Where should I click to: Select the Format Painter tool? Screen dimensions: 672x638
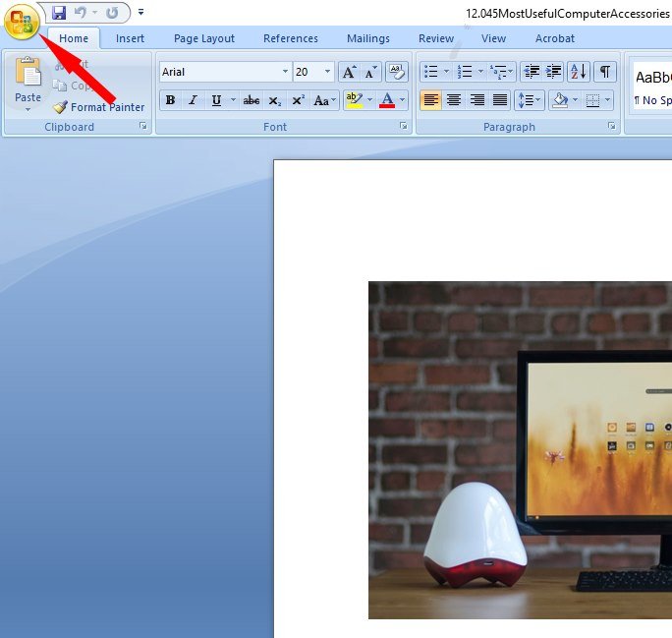pyautogui.click(x=99, y=107)
